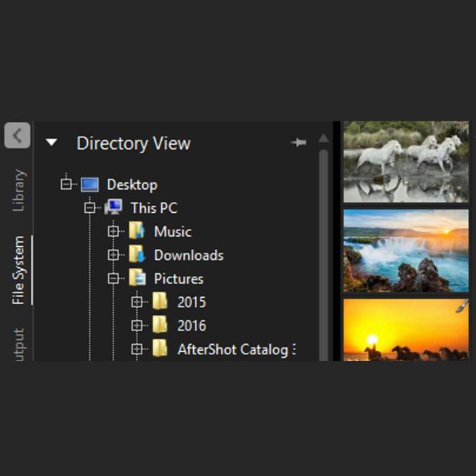Click the collapse panel left-arrow button
Screen dimensions: 476x476
[17, 135]
